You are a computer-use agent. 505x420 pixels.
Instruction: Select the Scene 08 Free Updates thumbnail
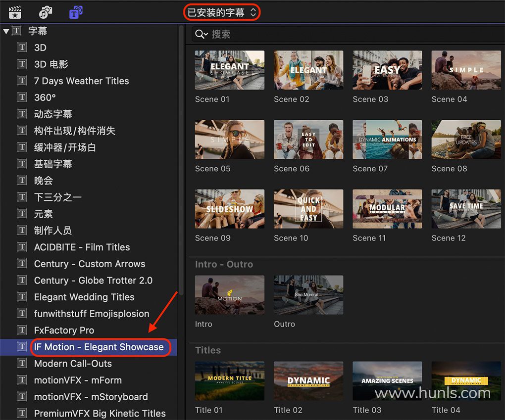[x=466, y=140]
